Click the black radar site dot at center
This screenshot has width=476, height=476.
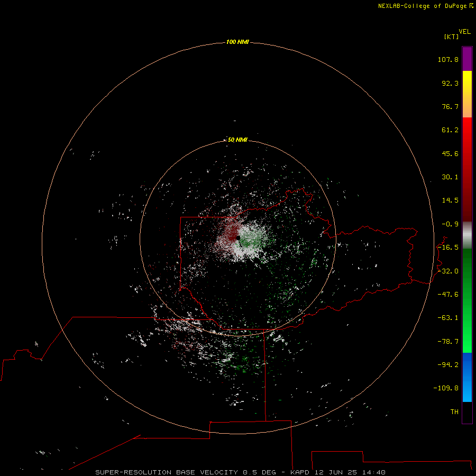tap(238, 237)
